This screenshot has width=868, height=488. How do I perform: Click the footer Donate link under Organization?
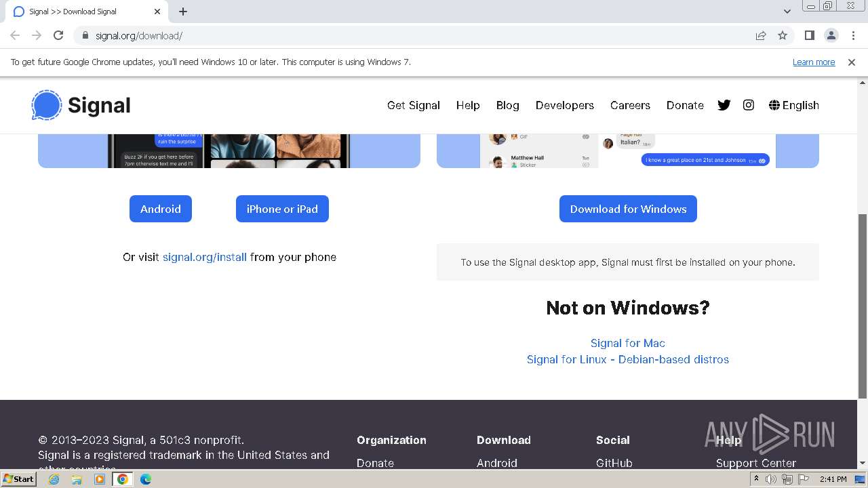pos(375,463)
